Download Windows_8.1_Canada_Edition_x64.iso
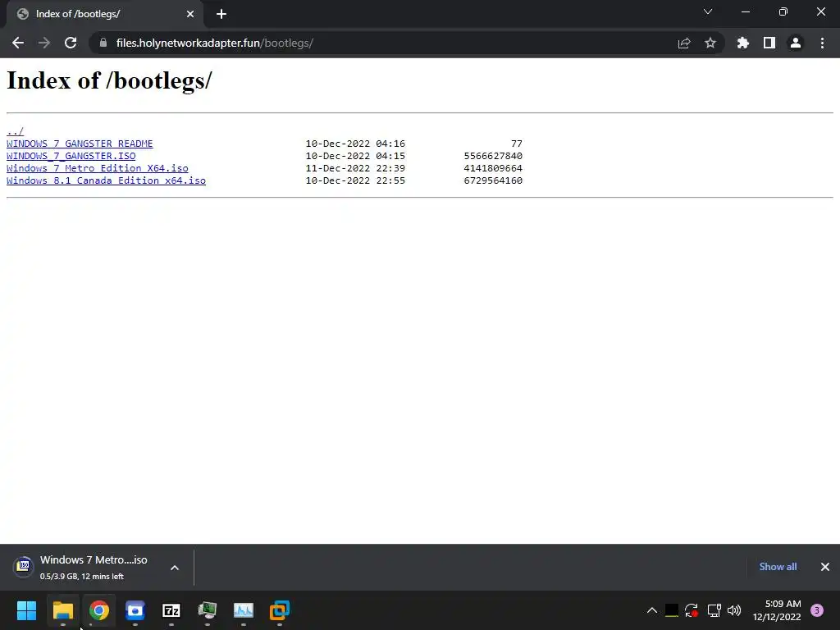Image resolution: width=840 pixels, height=630 pixels. click(x=106, y=180)
